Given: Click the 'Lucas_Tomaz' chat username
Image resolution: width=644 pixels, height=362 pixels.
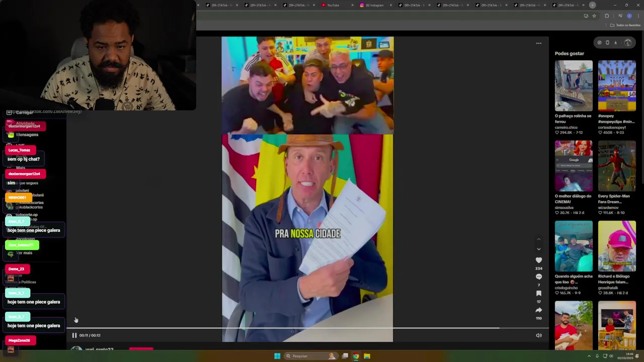Looking at the screenshot, I should point(19,150).
